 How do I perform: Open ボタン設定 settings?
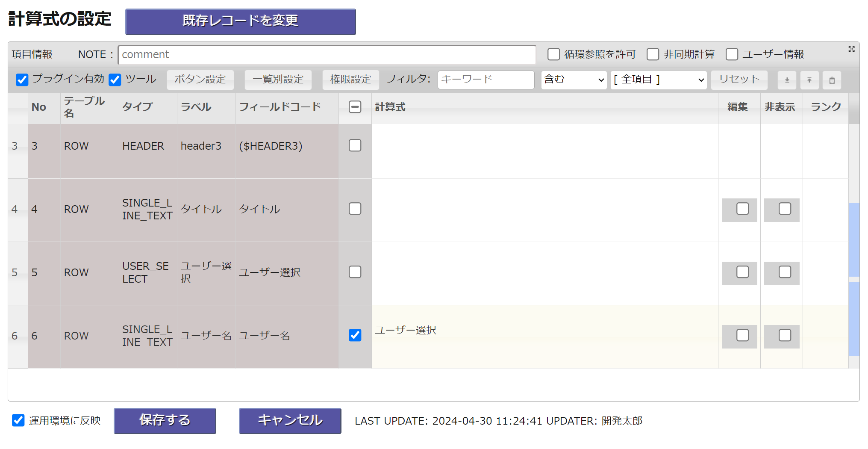[x=200, y=80]
